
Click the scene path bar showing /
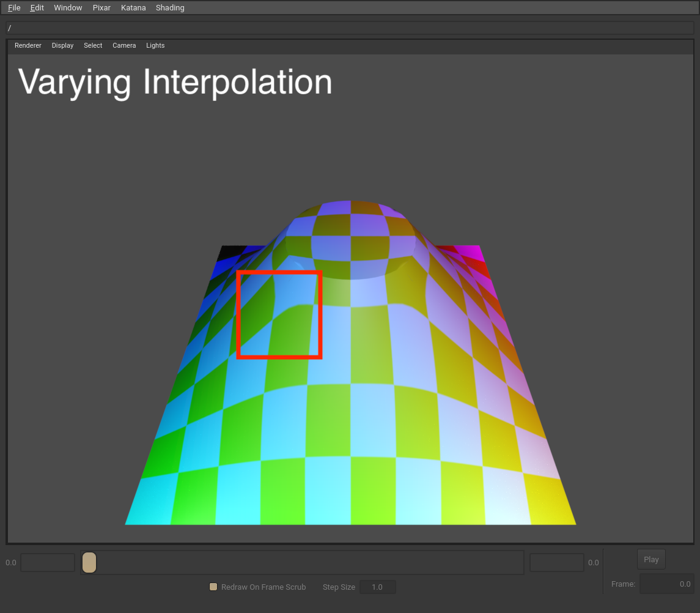(348, 28)
